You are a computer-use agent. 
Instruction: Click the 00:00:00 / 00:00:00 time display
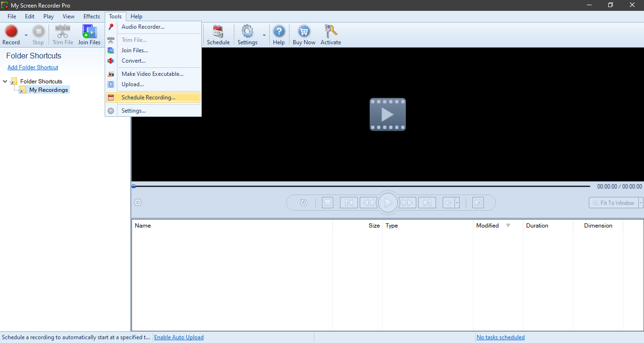(x=619, y=187)
